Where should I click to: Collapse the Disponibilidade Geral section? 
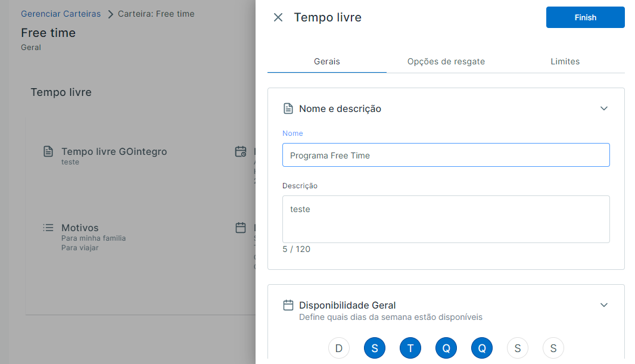[x=604, y=304]
